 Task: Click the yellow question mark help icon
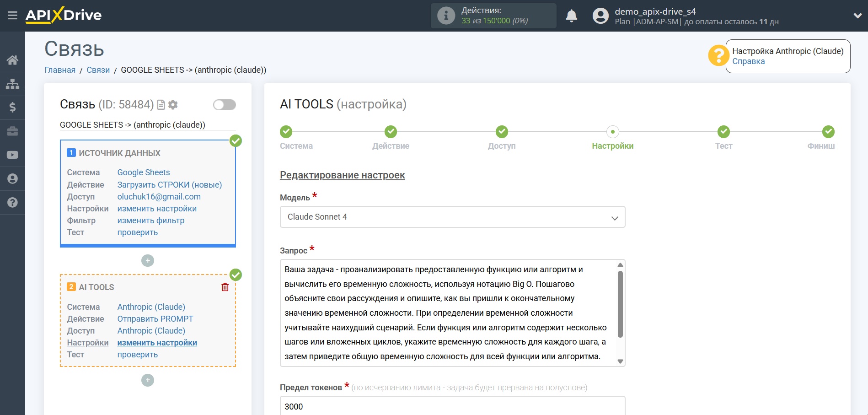[718, 56]
